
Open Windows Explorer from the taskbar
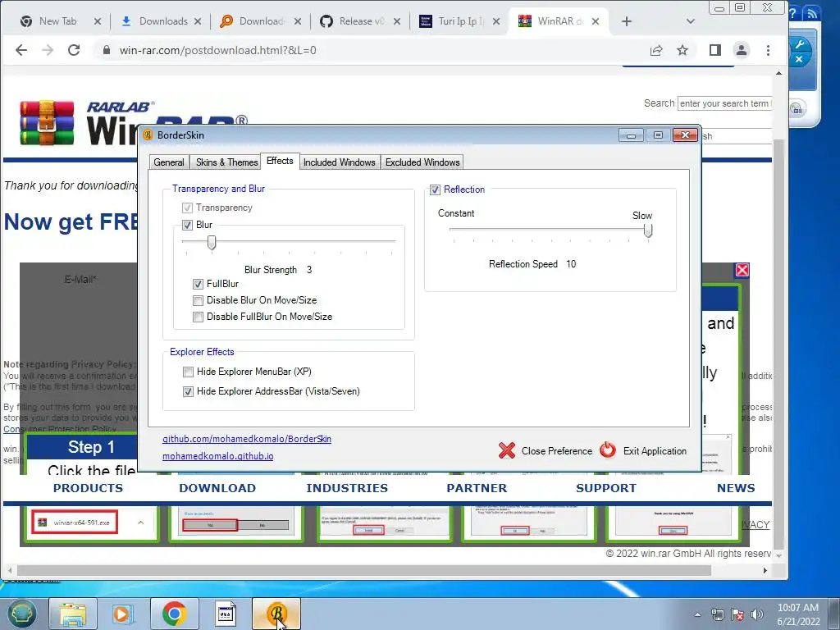[x=73, y=614]
